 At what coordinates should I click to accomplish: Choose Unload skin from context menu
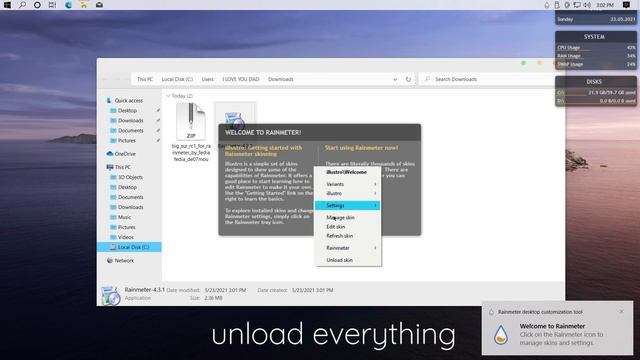(x=348, y=260)
